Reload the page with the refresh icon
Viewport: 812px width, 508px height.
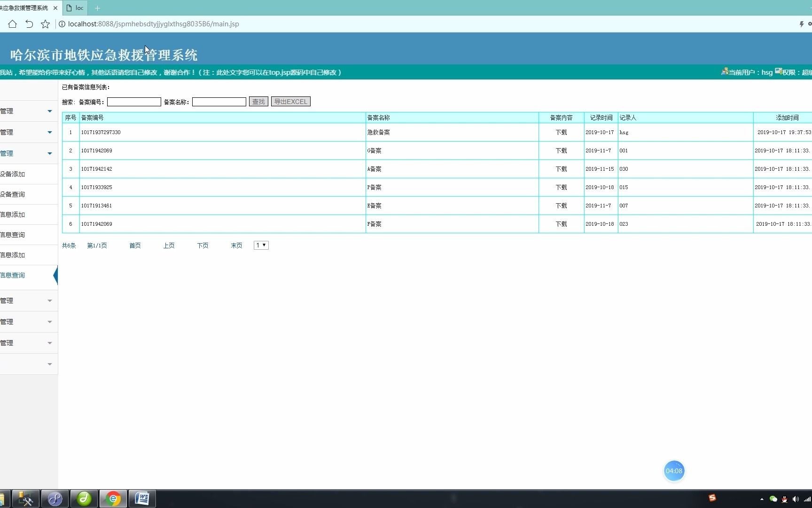coord(29,24)
